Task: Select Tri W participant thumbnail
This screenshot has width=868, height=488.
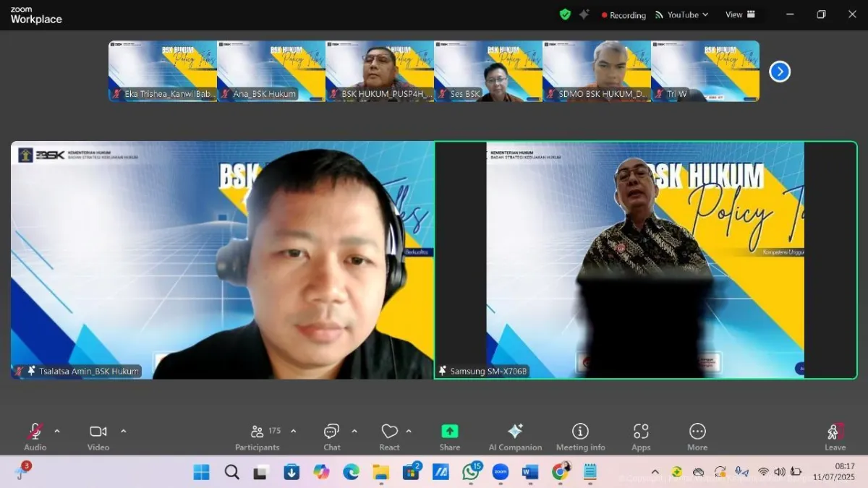Action: [x=705, y=71]
